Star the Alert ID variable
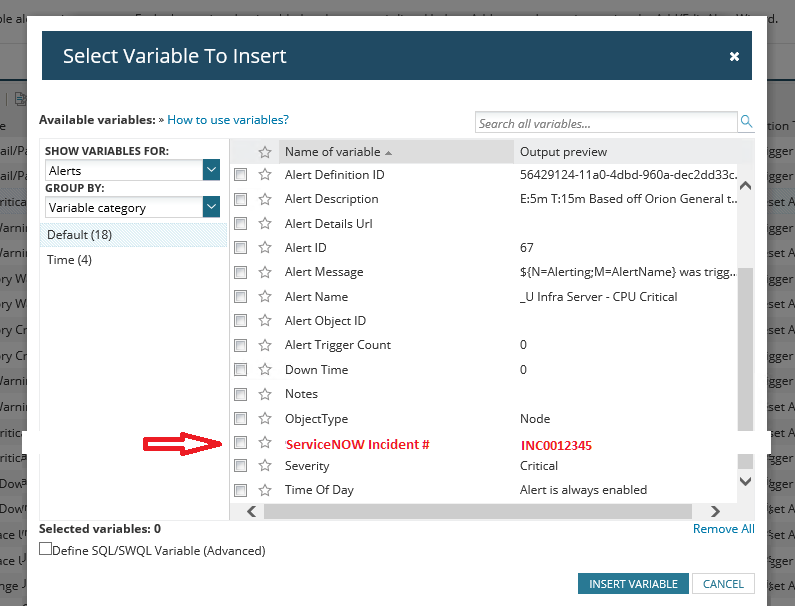 pyautogui.click(x=265, y=247)
